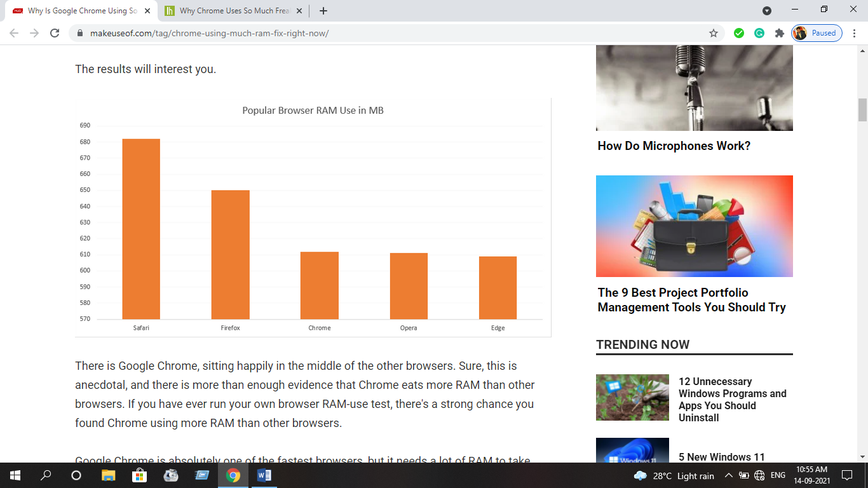The width and height of the screenshot is (868, 488).
Task: Open the animal-icon app on taskbar
Action: [x=170, y=475]
